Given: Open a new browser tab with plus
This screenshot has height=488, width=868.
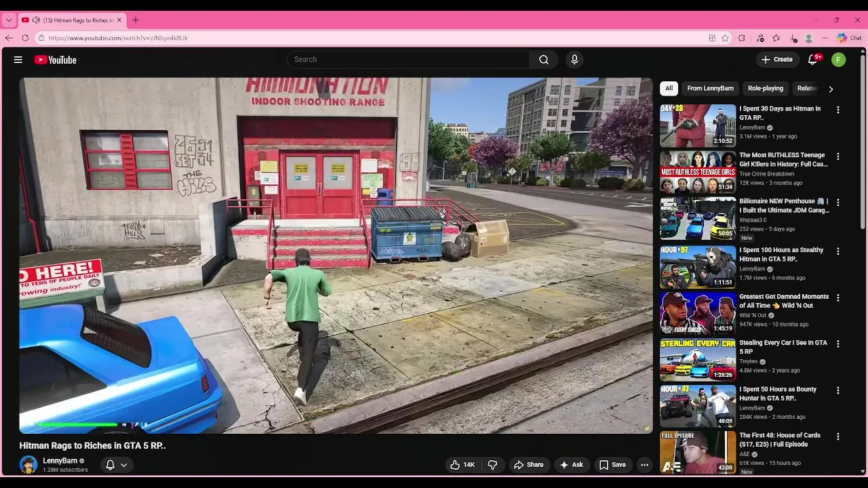Looking at the screenshot, I should tap(136, 20).
